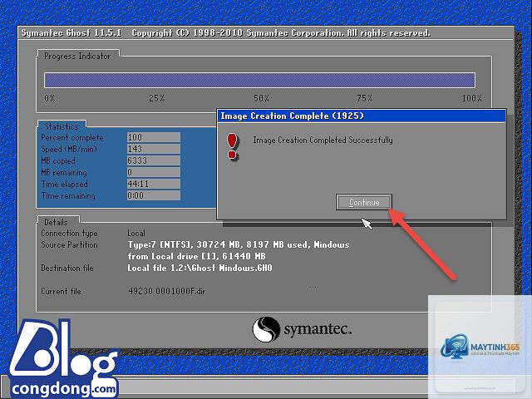Image resolution: width=532 pixels, height=399 pixels.
Task: Click the Symantec logo icon
Action: [x=266, y=329]
